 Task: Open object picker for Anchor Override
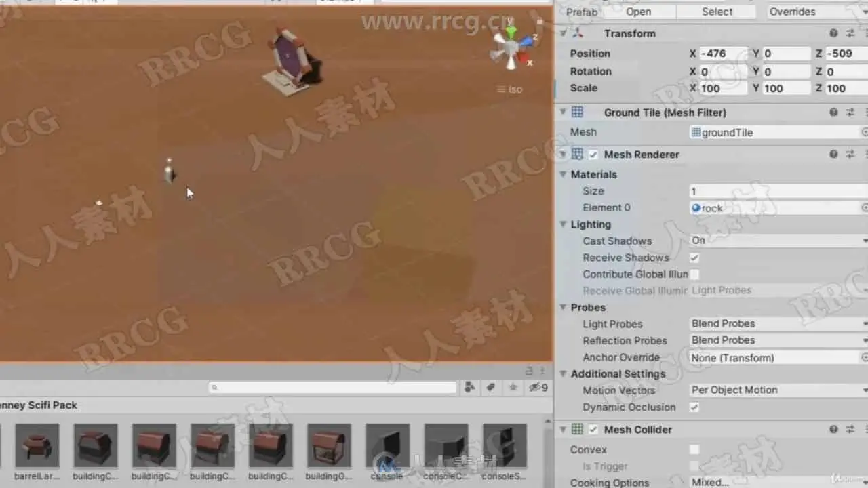[x=865, y=357]
